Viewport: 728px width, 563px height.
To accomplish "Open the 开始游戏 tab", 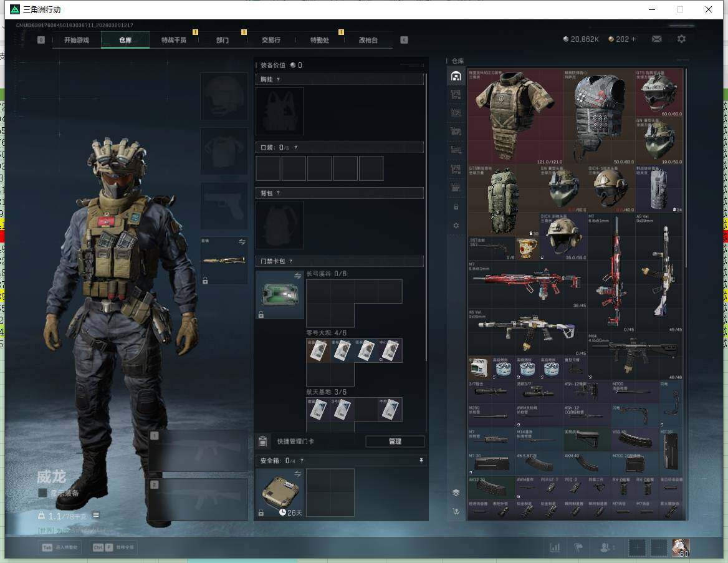I will 77,40.
